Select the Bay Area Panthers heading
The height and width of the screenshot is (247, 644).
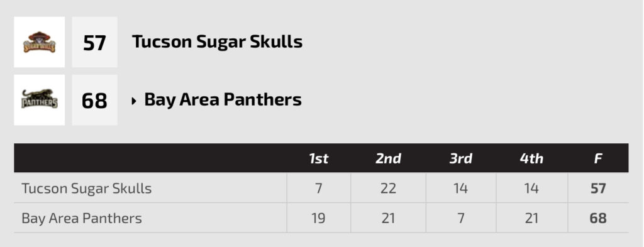click(x=223, y=100)
